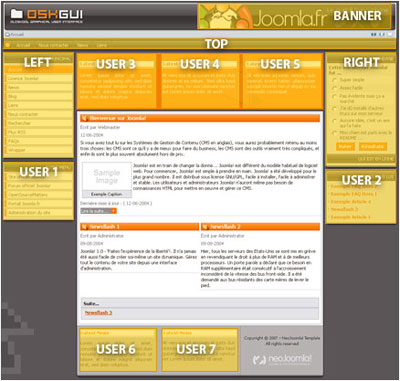The image size is (400, 381).
Task: Open Wrapper in the left menu
Action: (x=39, y=150)
